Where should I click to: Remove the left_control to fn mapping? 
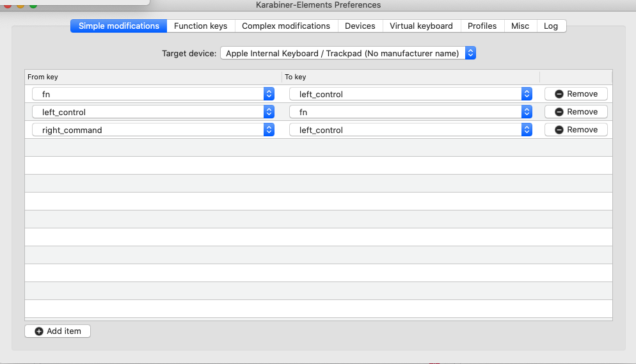pyautogui.click(x=576, y=111)
